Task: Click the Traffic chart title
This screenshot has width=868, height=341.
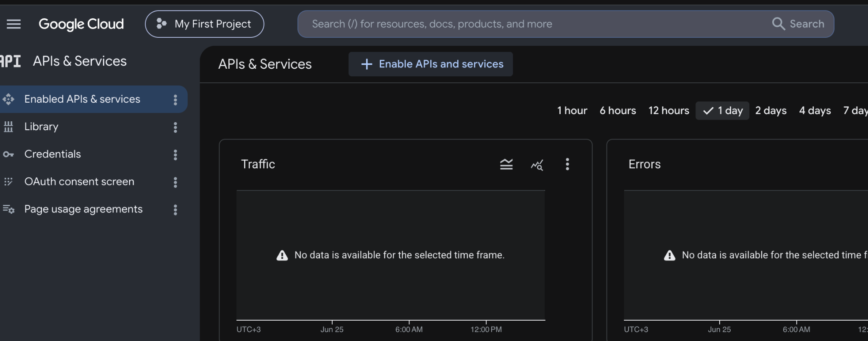Action: (x=258, y=164)
